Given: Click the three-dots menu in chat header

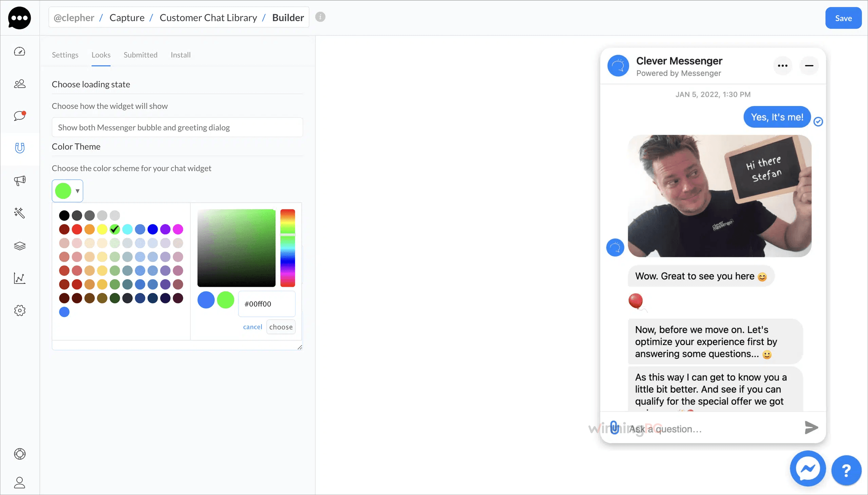Looking at the screenshot, I should tap(783, 66).
